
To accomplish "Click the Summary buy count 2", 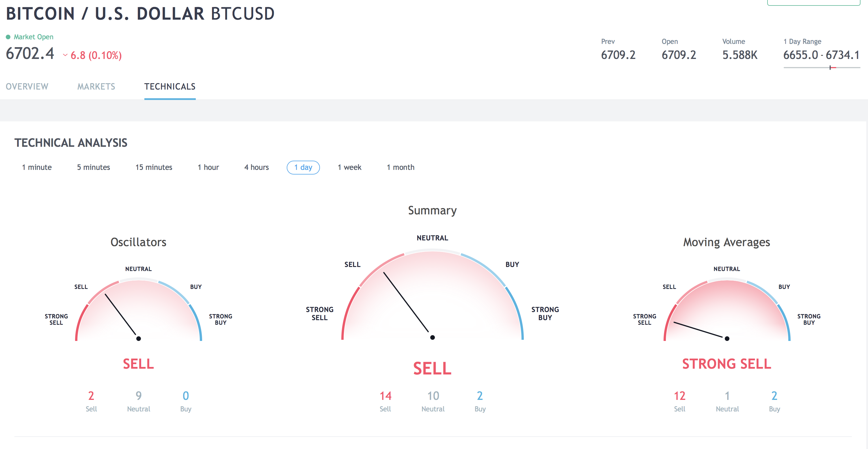I will click(480, 396).
